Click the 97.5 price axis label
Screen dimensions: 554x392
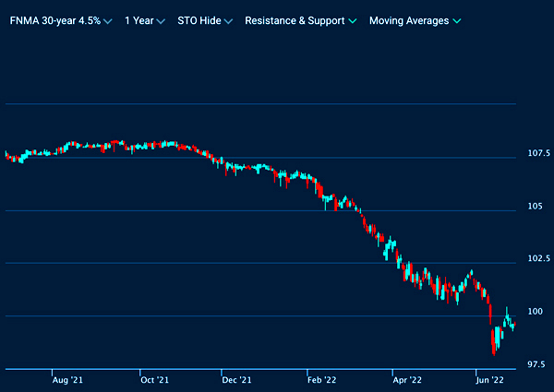coord(538,364)
